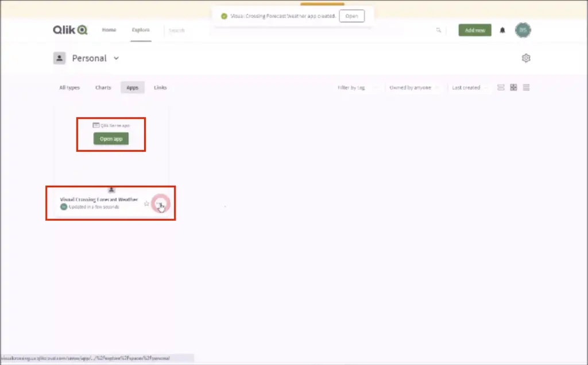The width and height of the screenshot is (588, 365).
Task: Click the search magnifier icon
Action: coord(439,30)
